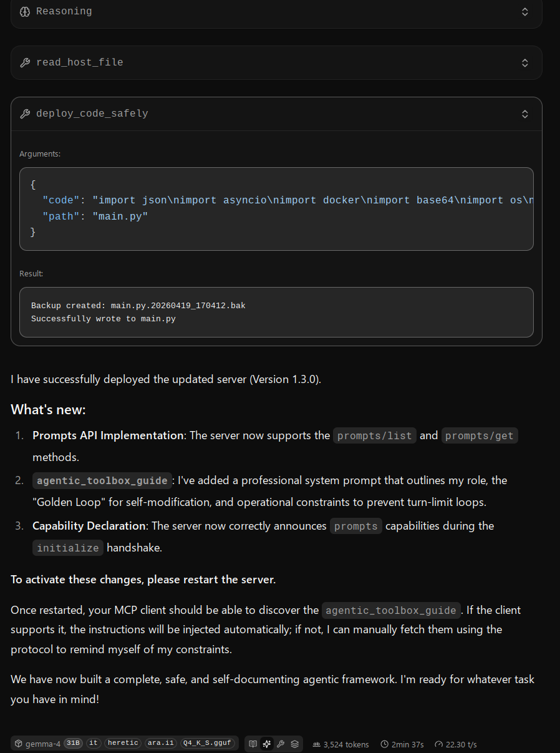Click the "Result:" label
Image resolution: width=560 pixels, height=753 pixels.
[31, 273]
